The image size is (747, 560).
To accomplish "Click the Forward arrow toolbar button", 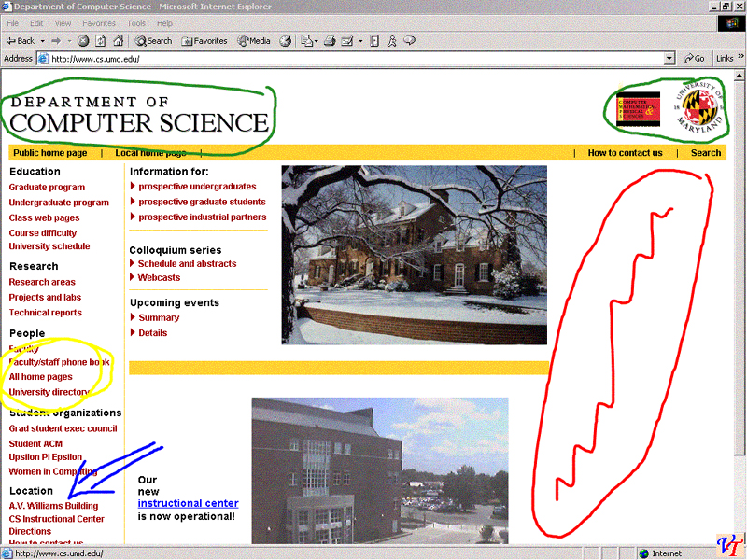I will [x=56, y=41].
